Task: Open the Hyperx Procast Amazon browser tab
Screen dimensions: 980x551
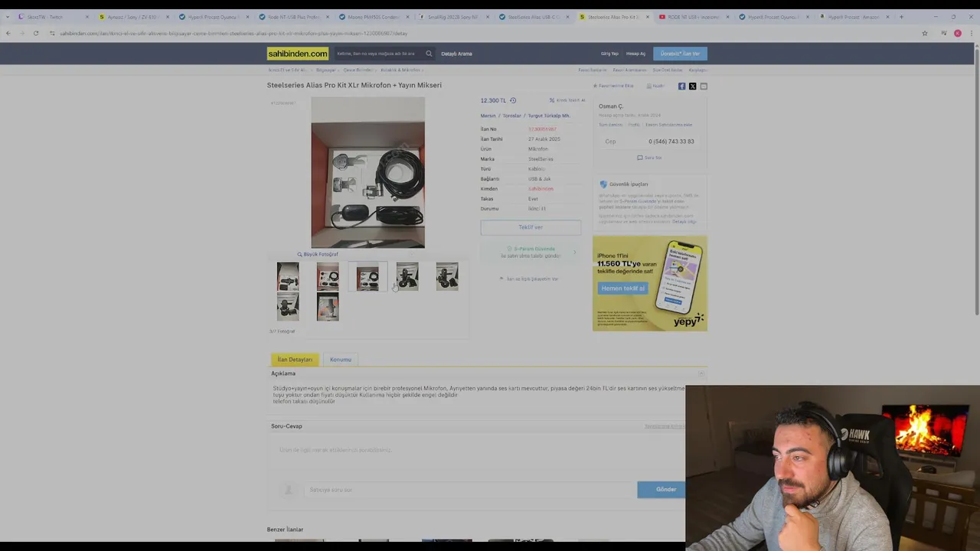Action: pyautogui.click(x=853, y=17)
